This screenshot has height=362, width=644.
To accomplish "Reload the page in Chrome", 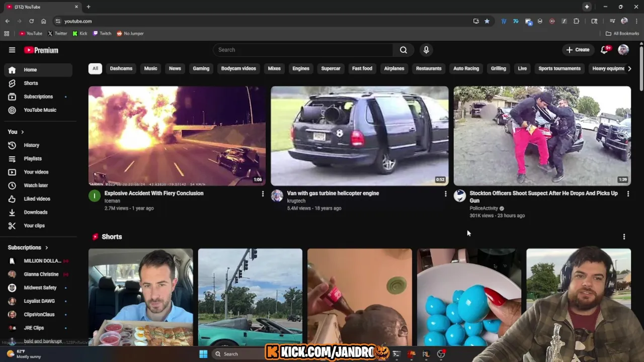I will pyautogui.click(x=31, y=21).
